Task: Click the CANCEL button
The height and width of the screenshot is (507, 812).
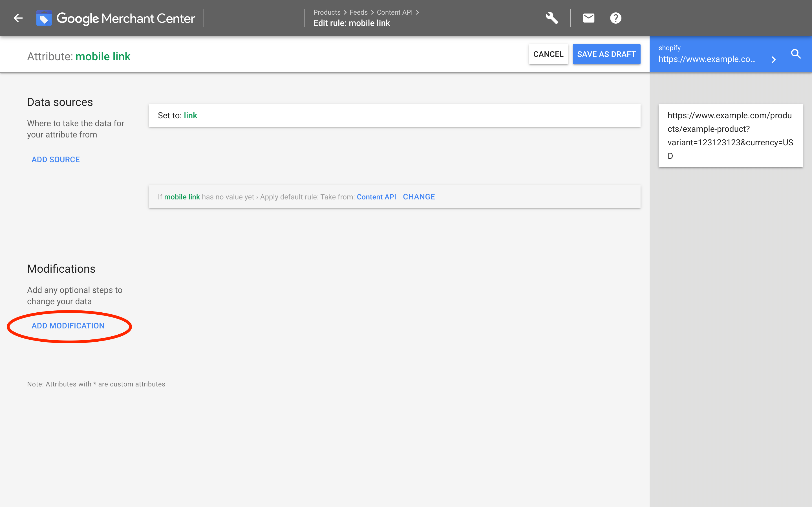Action: [548, 54]
